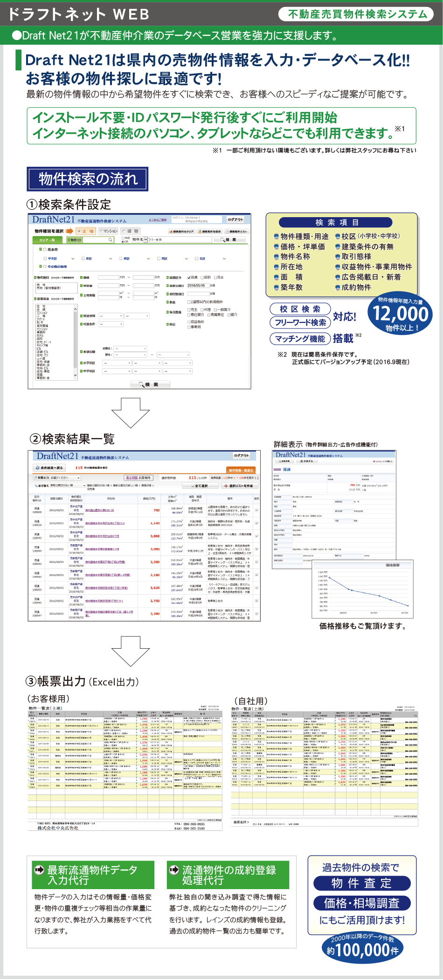Click the 検索条件のクリア clear icon button
Screen dimensions: 443x980
[x=182, y=231]
